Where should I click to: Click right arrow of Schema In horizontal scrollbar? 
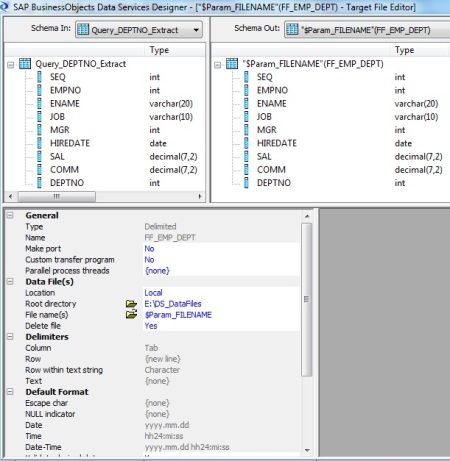point(200,196)
